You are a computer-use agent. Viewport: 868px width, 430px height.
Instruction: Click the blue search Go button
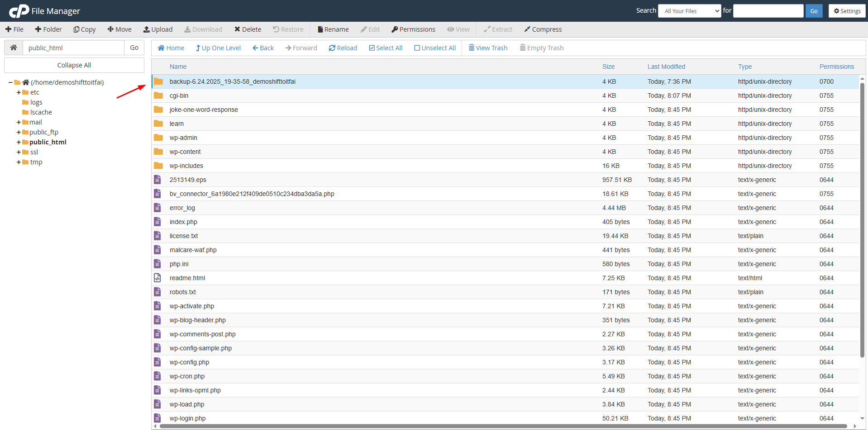coord(814,11)
